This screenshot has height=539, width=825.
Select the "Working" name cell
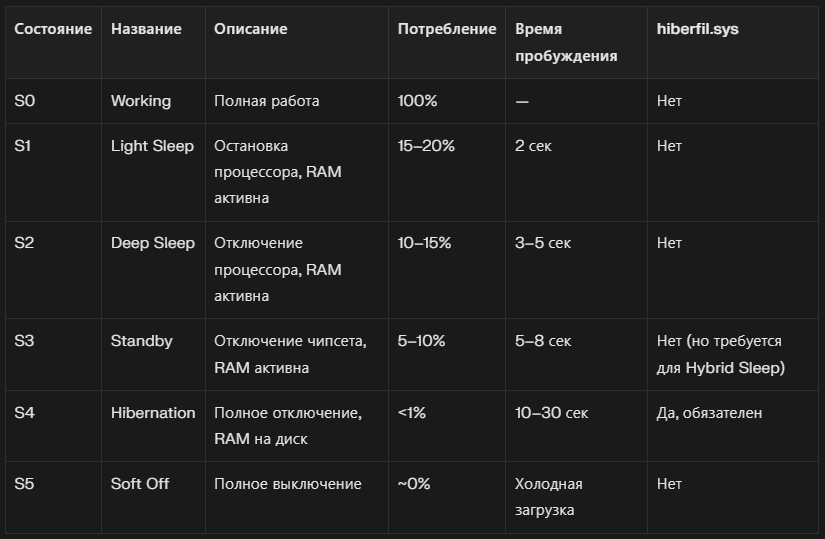point(141,101)
